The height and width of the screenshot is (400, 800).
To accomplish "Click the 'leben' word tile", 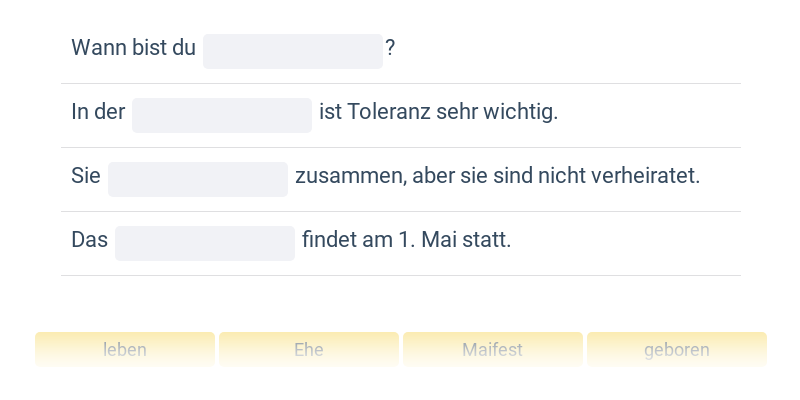I will 125,350.
